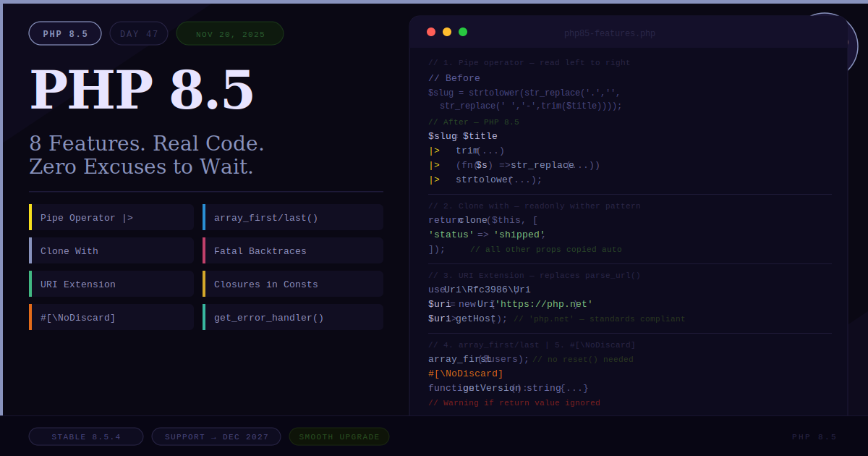The width and height of the screenshot is (868, 456).
Task: Close the code window with the red traffic light
Action: click(x=430, y=32)
